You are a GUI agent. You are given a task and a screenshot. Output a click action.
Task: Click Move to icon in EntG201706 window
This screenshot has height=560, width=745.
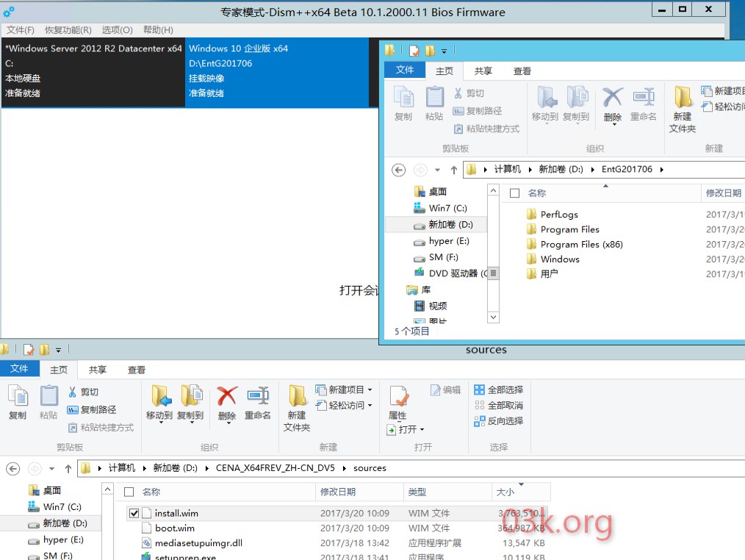[547, 97]
